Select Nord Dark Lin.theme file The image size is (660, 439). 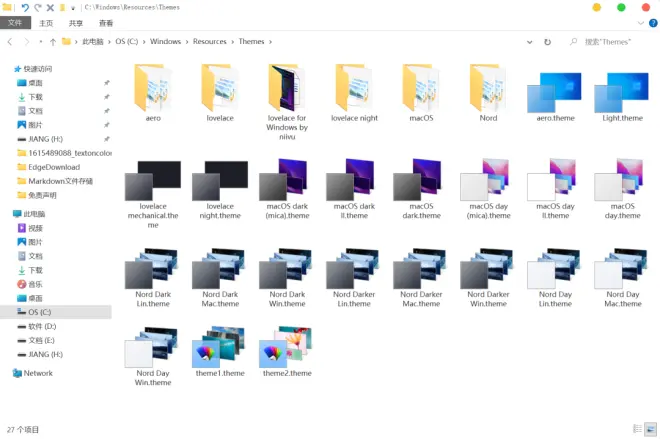point(153,278)
